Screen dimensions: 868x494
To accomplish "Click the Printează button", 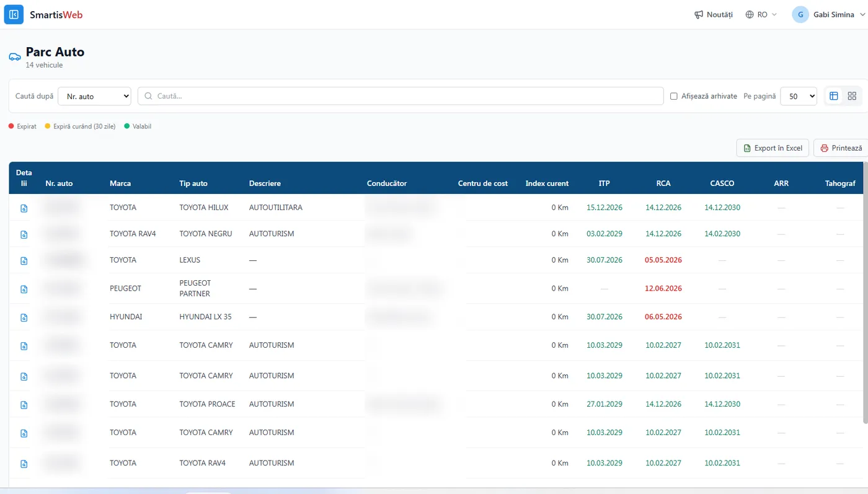I will 841,148.
